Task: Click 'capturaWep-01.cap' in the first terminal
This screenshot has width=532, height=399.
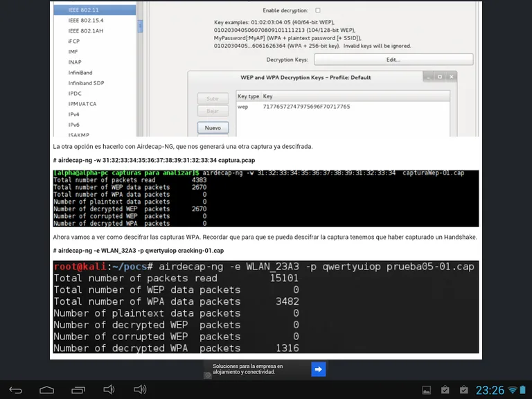Action: 433,173
